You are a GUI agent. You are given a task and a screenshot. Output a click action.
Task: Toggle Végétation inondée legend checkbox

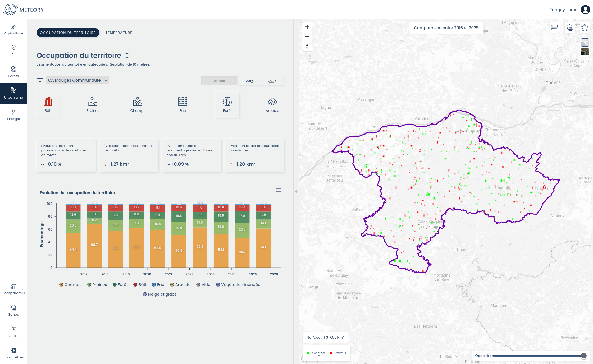pos(218,285)
